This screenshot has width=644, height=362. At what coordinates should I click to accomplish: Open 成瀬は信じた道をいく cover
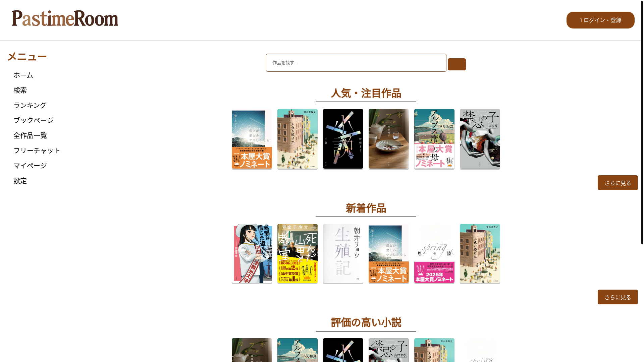point(252,254)
